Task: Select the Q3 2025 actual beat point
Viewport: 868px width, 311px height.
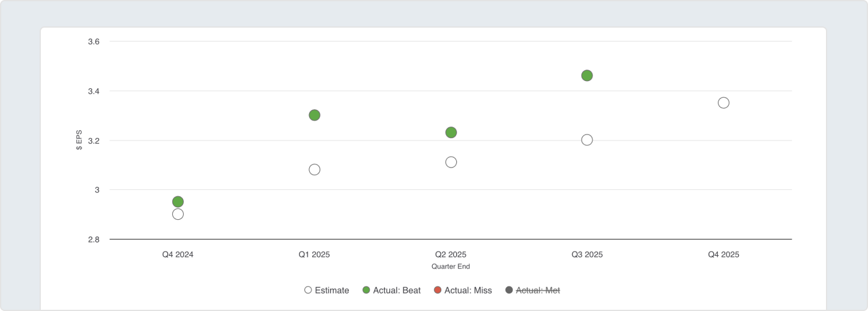Action: [x=587, y=76]
